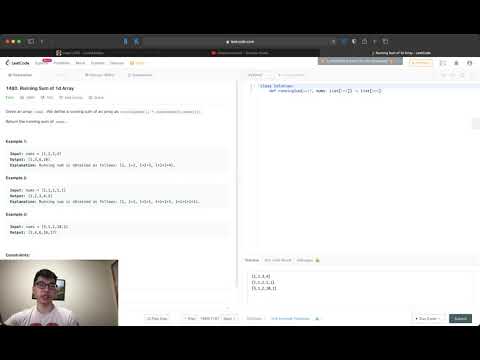
Task: Click the problem title Running Sum of 1d Array
Action: [40, 88]
